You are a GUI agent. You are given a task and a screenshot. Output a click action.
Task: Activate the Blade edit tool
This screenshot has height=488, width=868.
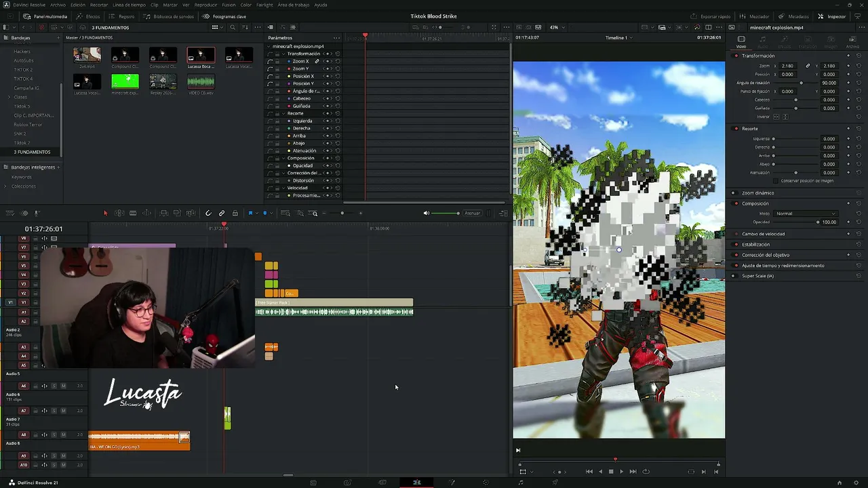[133, 213]
